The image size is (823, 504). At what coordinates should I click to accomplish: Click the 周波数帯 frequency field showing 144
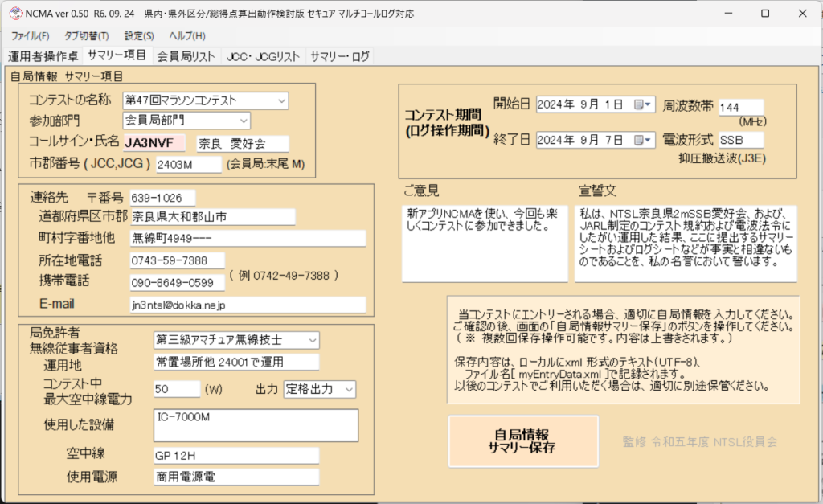tap(740, 107)
